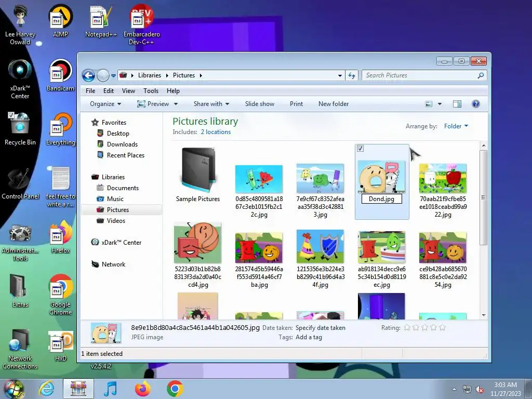This screenshot has height=399, width=532.
Task: Click Specify date taken field
Action: tap(320, 328)
